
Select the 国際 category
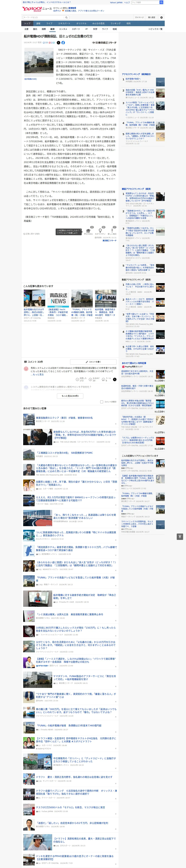(x=44, y=29)
